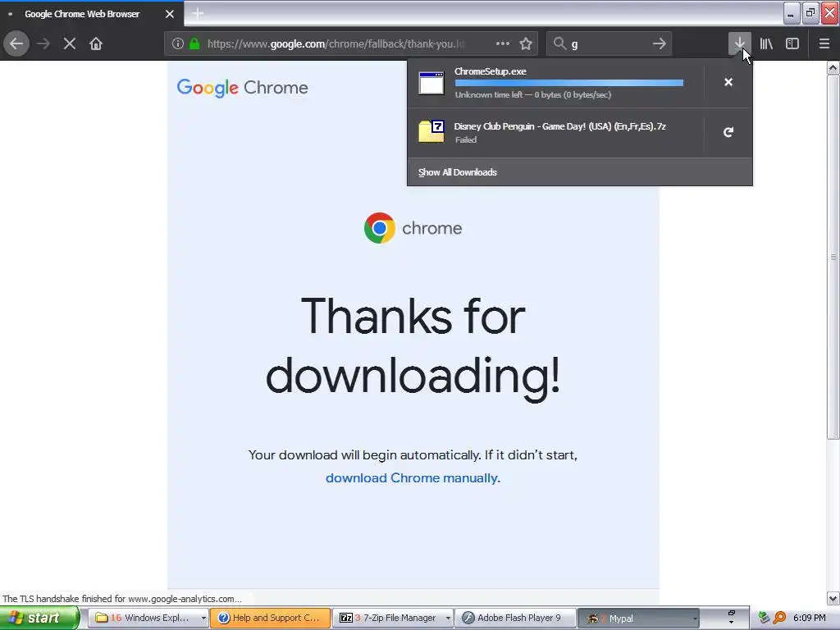
Task: Click the vertical scrollbar up arrow
Action: click(x=833, y=68)
